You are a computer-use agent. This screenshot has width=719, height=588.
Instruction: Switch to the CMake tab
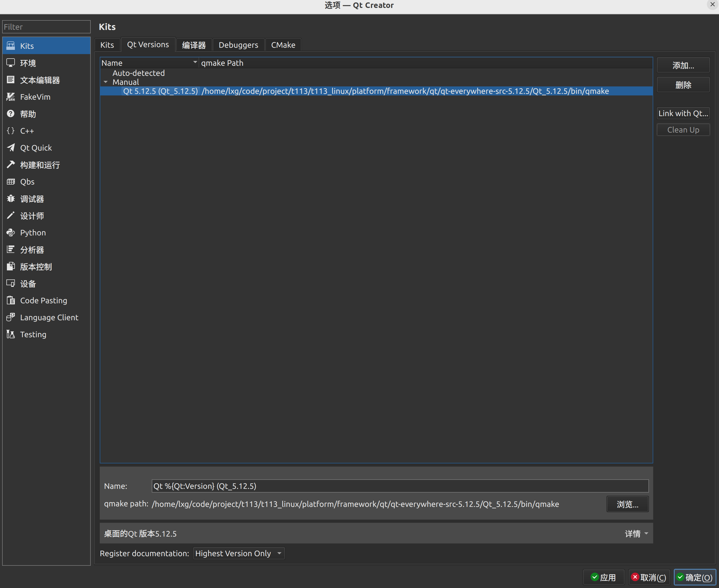click(283, 45)
